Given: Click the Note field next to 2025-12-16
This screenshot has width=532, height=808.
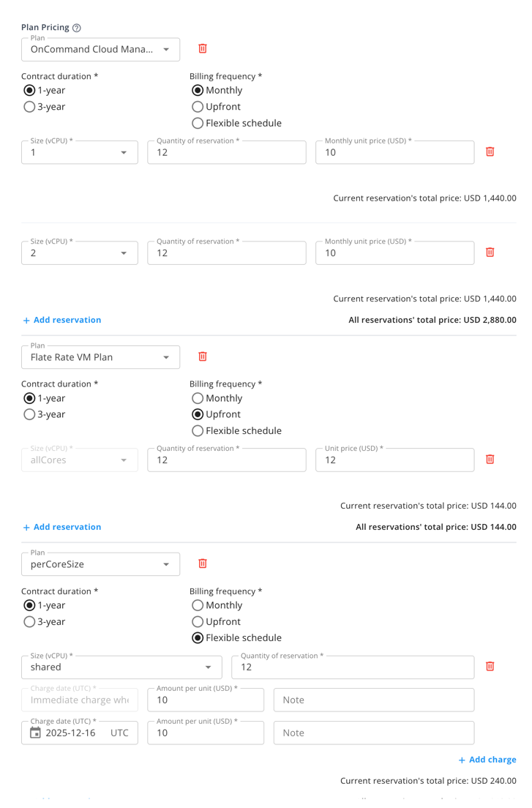Looking at the screenshot, I should (373, 733).
